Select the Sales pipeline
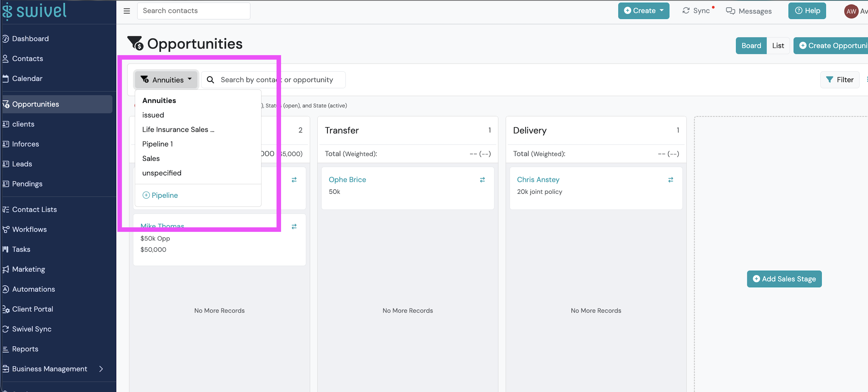 [151, 158]
